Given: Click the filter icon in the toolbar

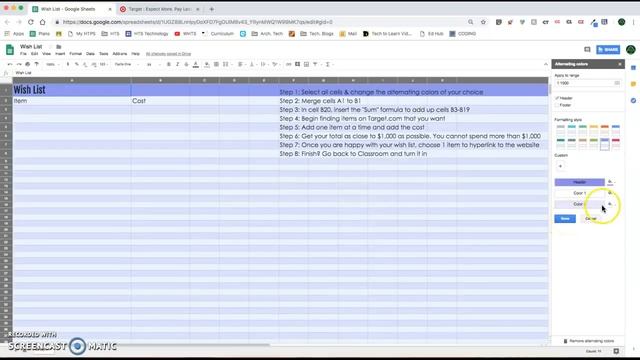Looking at the screenshot, I should click(316, 64).
